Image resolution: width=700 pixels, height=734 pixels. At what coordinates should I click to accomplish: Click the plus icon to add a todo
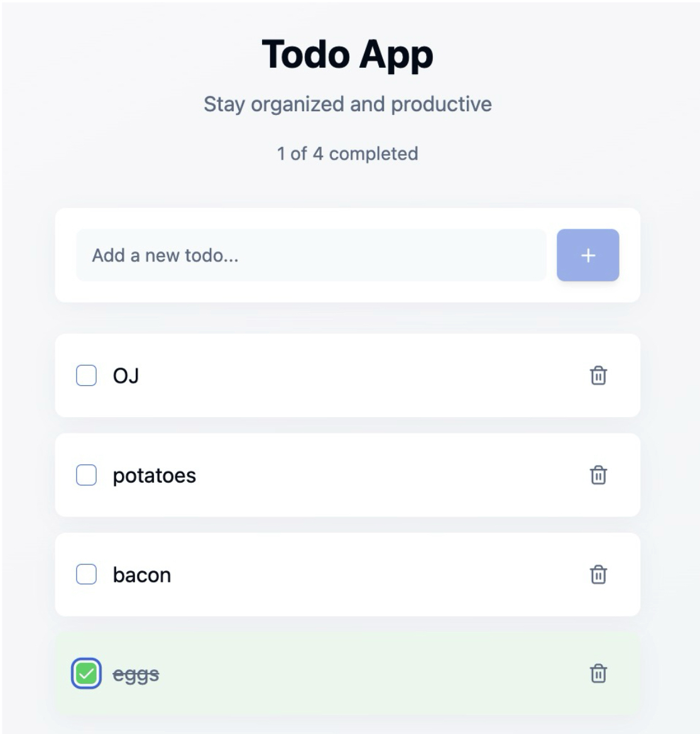click(588, 255)
